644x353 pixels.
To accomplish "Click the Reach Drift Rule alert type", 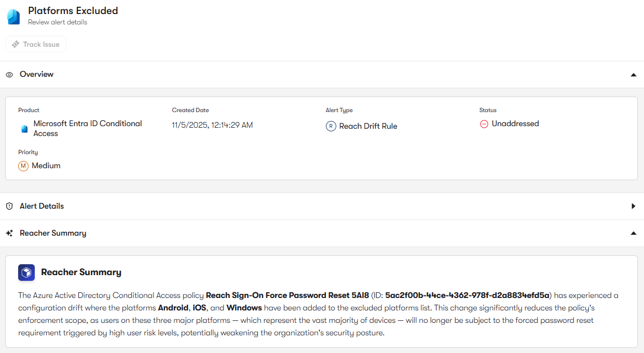I will tap(368, 126).
